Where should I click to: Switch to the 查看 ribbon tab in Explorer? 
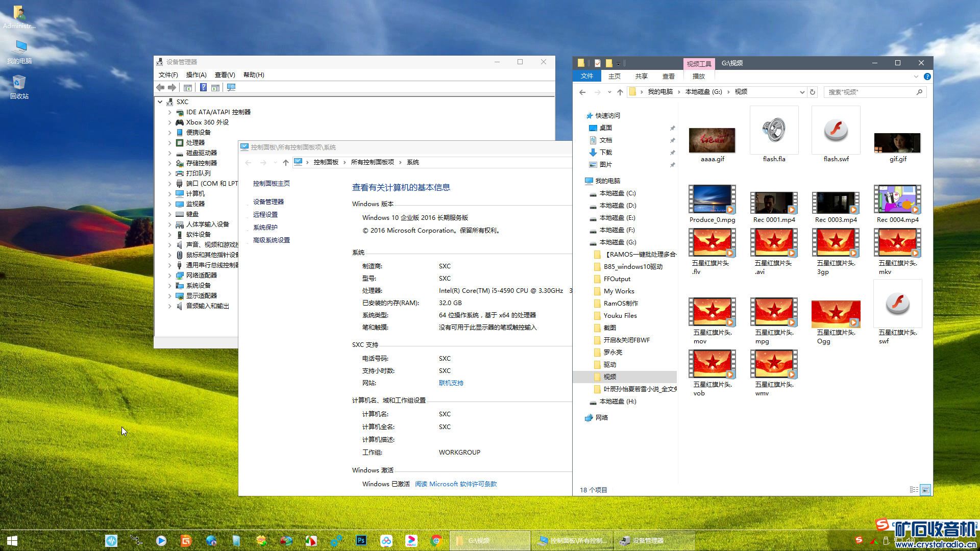click(668, 77)
